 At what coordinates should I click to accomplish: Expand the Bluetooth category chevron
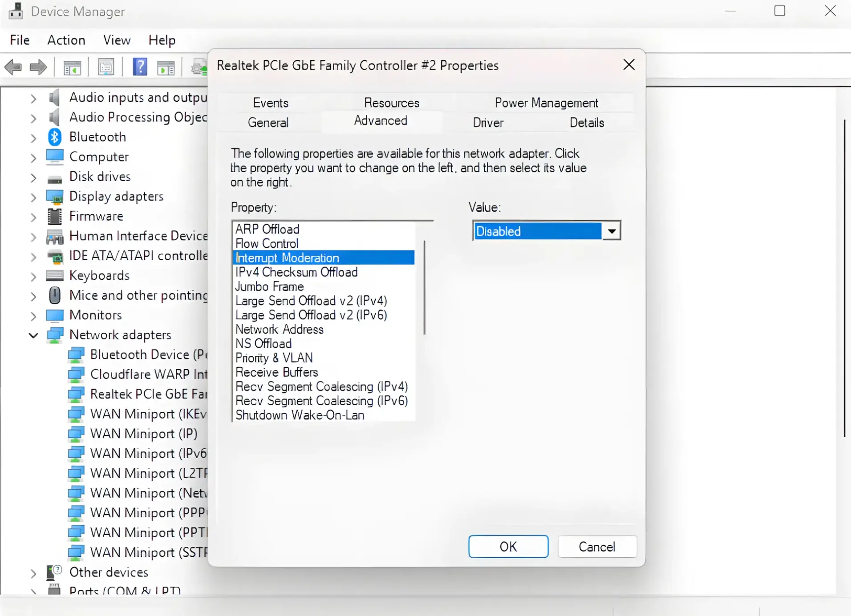click(x=33, y=138)
